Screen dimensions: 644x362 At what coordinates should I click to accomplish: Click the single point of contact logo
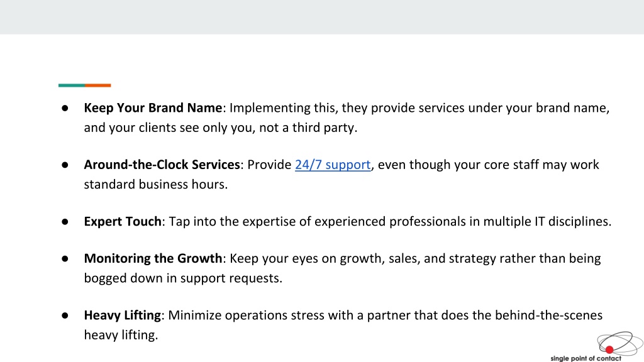click(597, 346)
